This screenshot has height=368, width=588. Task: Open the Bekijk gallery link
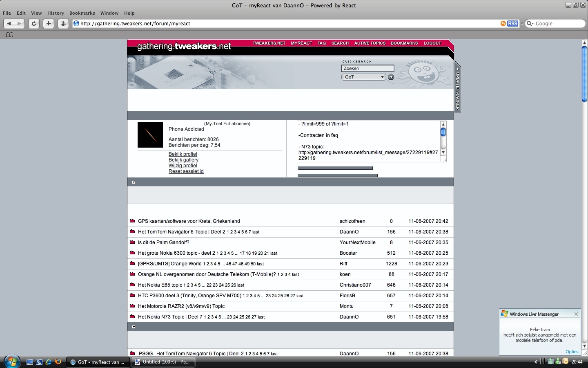coord(184,160)
